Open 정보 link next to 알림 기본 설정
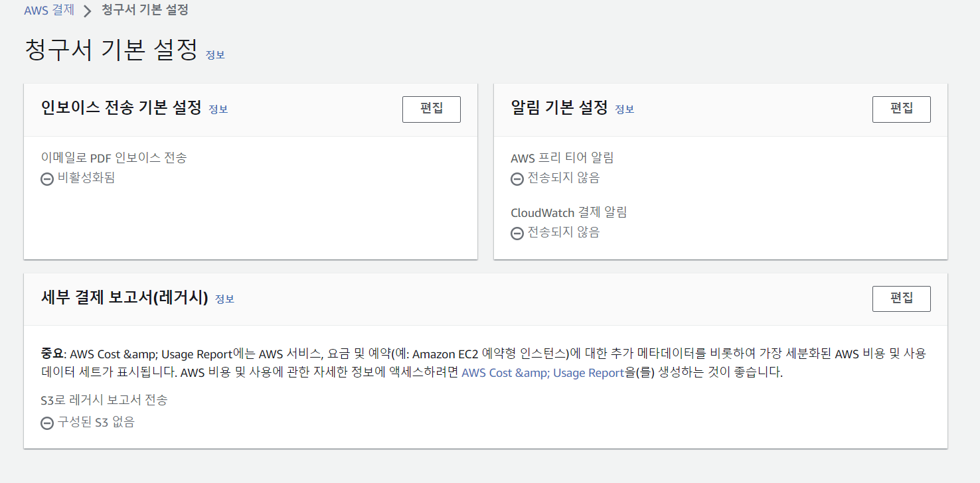 click(624, 109)
